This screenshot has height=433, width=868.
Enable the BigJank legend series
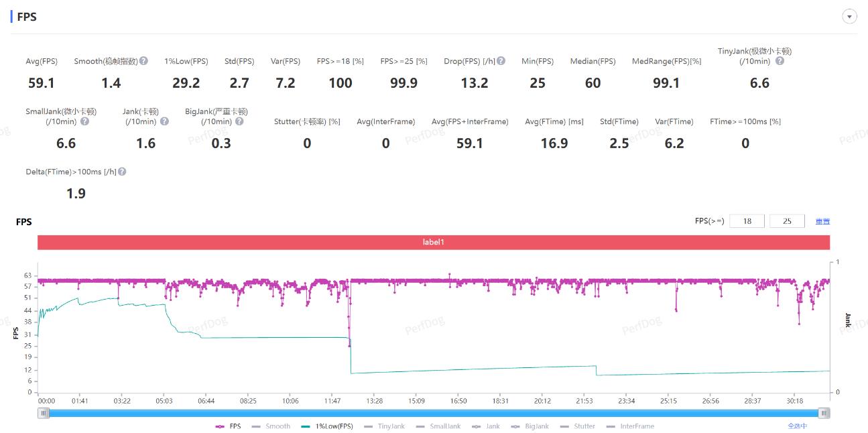click(x=530, y=426)
